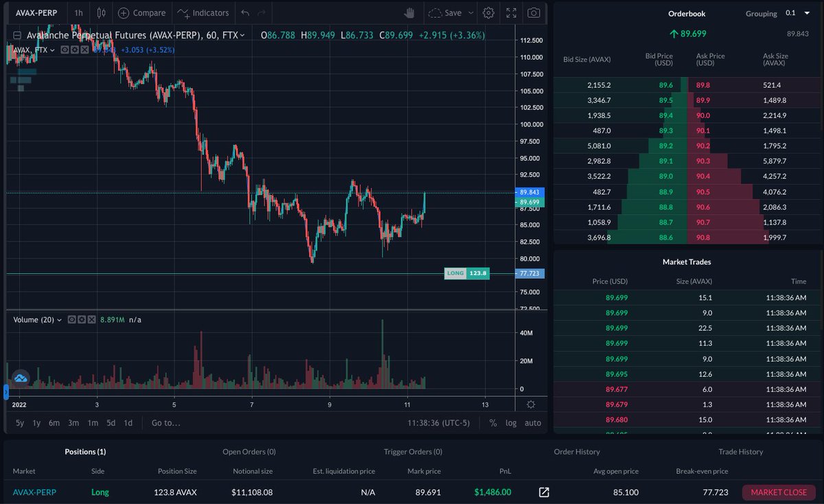Click the $1,486.00 PnL value

click(x=492, y=492)
